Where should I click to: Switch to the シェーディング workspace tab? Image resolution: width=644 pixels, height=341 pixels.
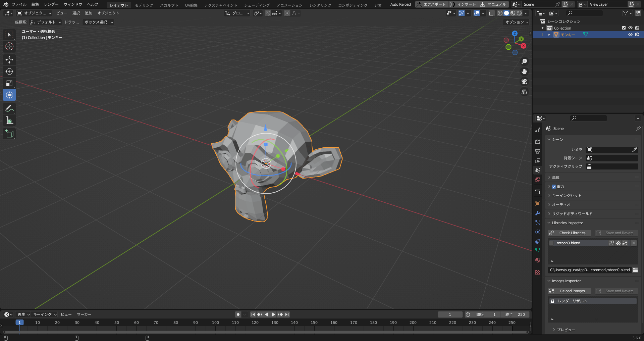(x=257, y=5)
